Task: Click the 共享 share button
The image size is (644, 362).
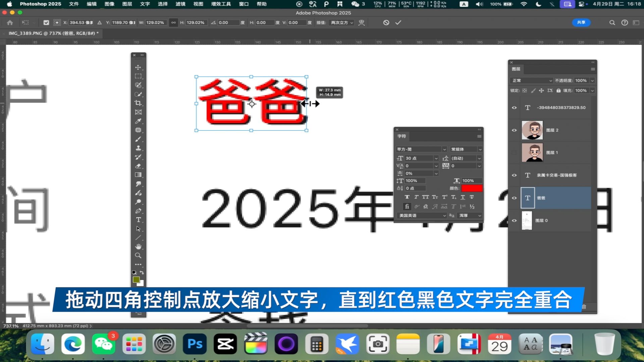Action: [x=581, y=22]
